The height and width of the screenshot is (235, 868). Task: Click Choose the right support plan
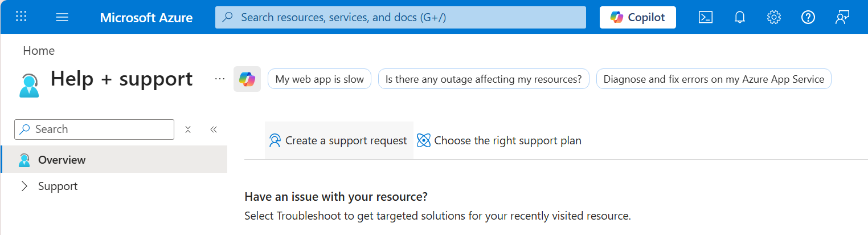[x=499, y=140]
